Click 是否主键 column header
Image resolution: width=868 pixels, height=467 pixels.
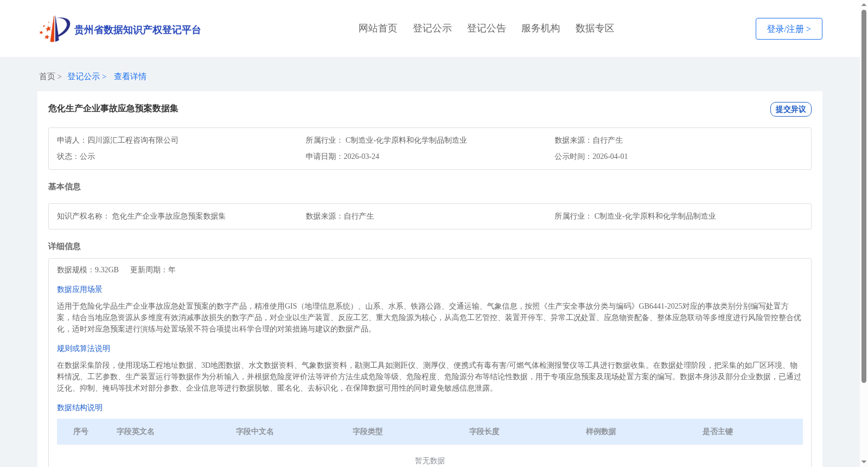pos(718,432)
